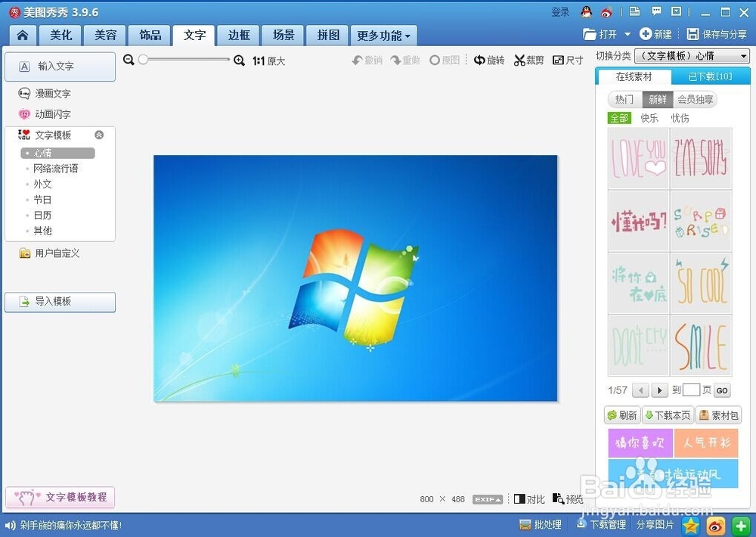Select 网络流行语 template category

tap(55, 169)
